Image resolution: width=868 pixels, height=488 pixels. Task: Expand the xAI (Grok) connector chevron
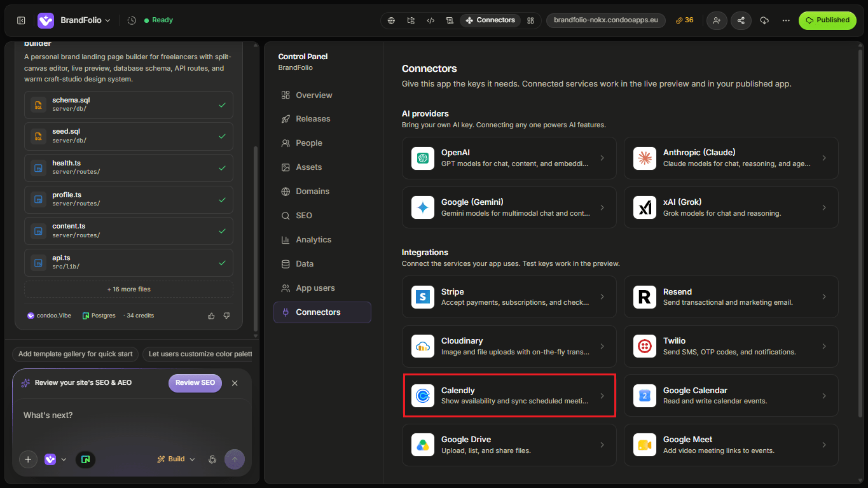[x=824, y=207]
